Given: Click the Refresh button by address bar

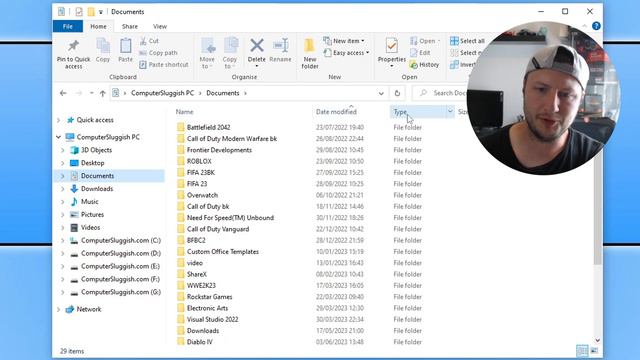Looking at the screenshot, I should pyautogui.click(x=397, y=93).
